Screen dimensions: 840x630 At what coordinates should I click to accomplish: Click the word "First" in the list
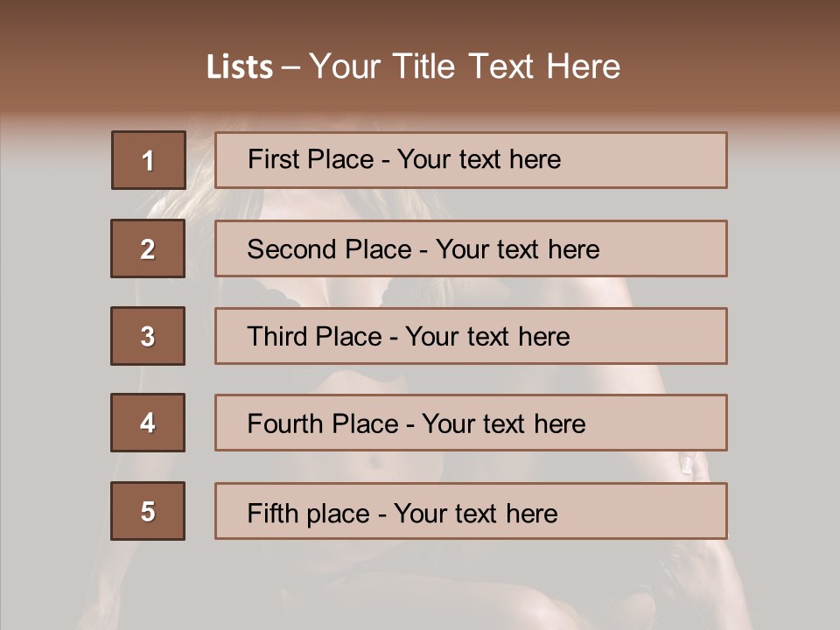pos(274,159)
